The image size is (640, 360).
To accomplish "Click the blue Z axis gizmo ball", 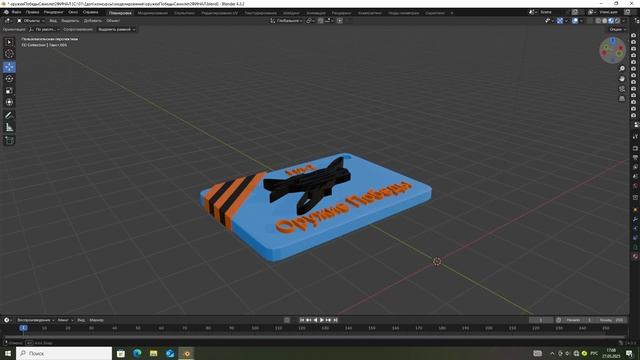I will tap(613, 41).
